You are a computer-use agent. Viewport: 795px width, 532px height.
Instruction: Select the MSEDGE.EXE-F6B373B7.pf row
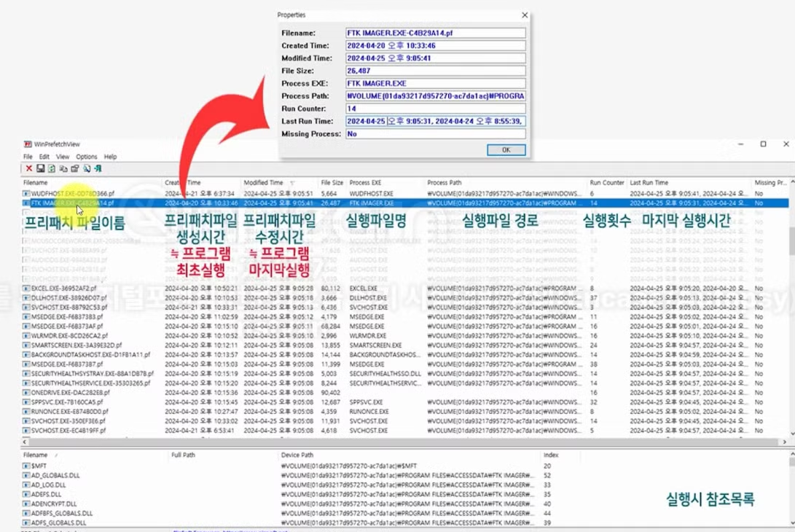pos(404,364)
